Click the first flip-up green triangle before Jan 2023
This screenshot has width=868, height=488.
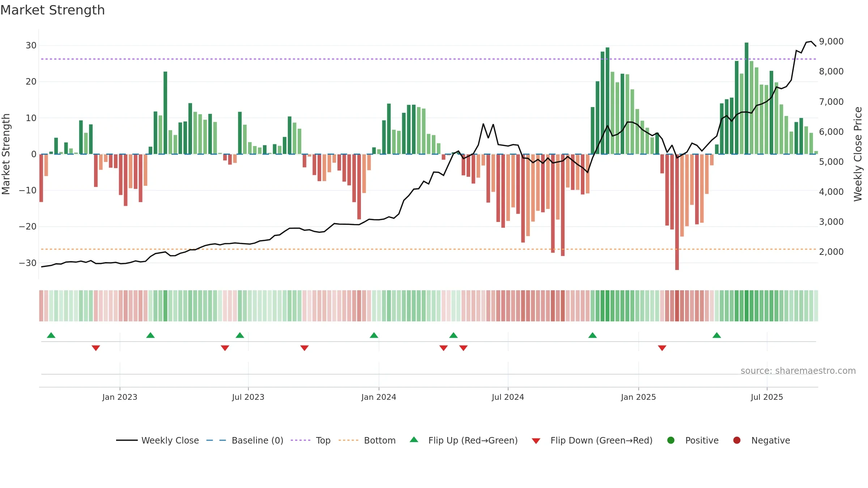coord(51,335)
